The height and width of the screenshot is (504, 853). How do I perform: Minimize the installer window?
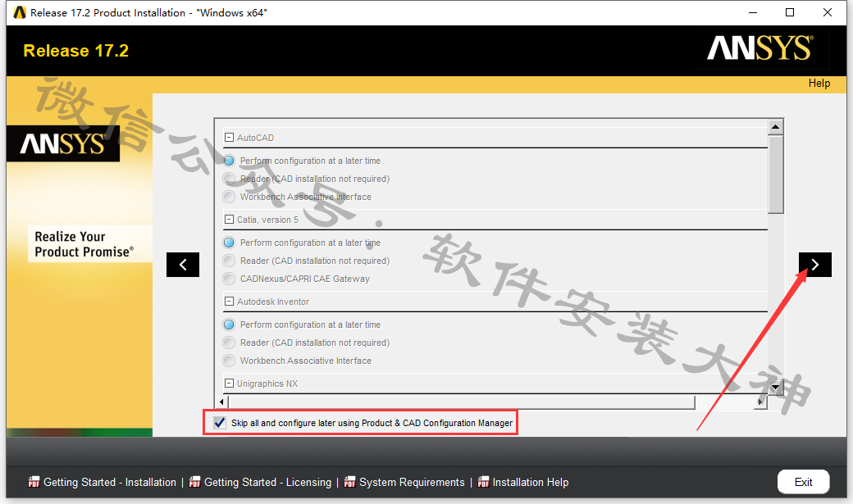(753, 12)
